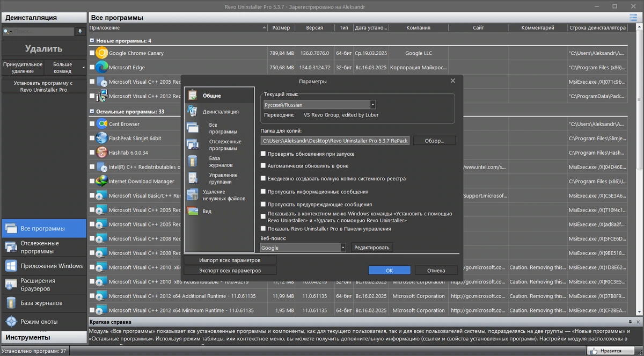Focus the program search input field

click(x=43, y=32)
